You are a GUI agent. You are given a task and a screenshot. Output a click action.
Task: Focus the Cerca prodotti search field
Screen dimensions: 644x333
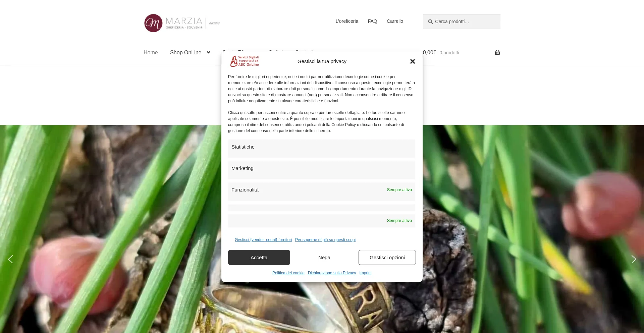click(462, 21)
